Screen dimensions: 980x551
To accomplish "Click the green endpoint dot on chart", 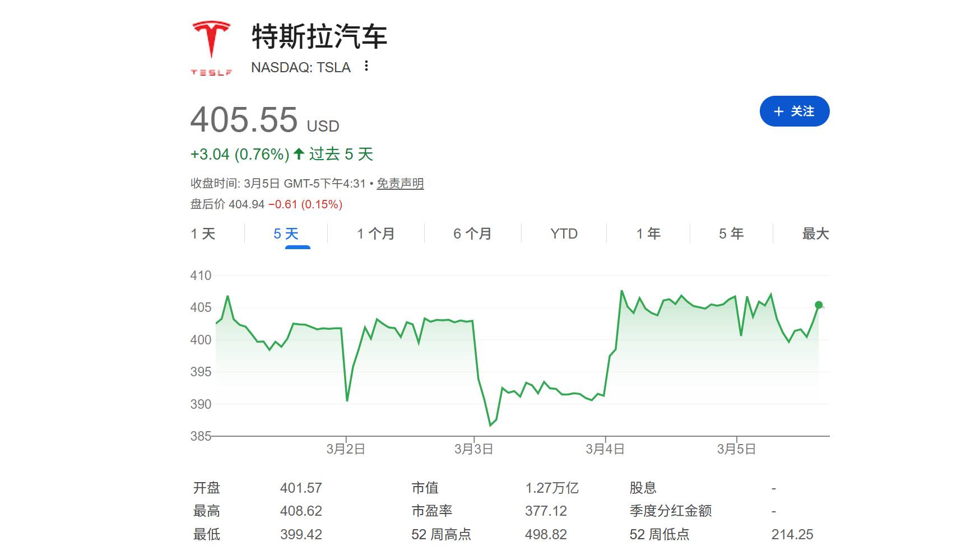I will pyautogui.click(x=819, y=305).
